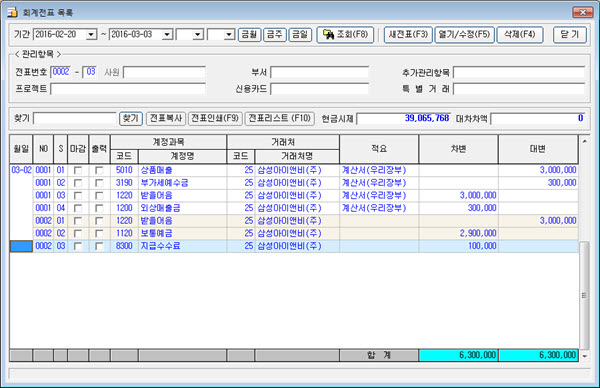
Task: Toggle the 출력 checkbox on row 0001 01
Action: tap(99, 171)
